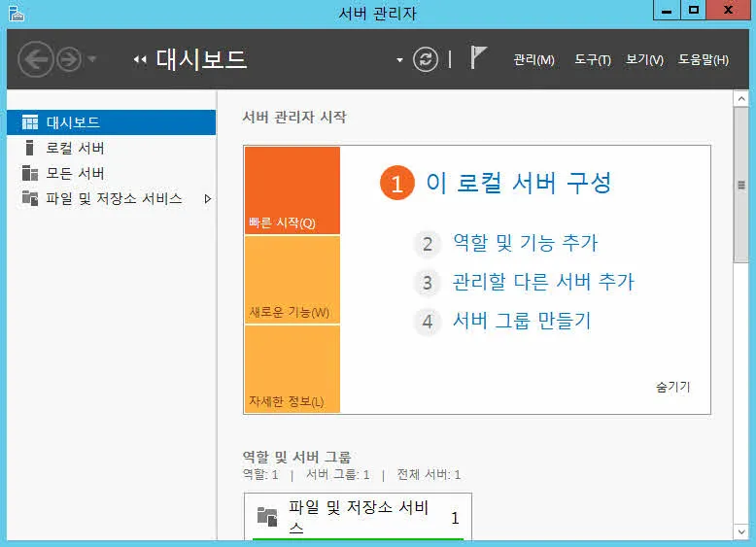Select the 새로운 기능(W) tile

point(292,280)
